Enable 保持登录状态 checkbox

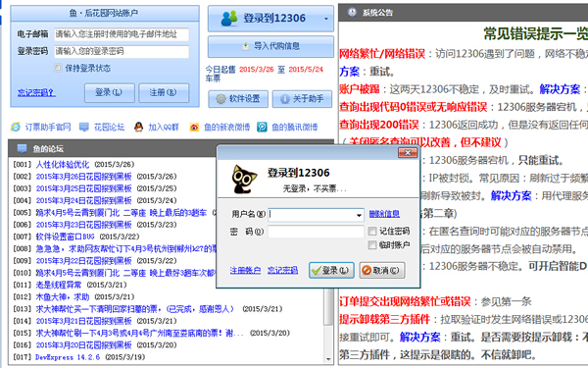click(x=58, y=68)
